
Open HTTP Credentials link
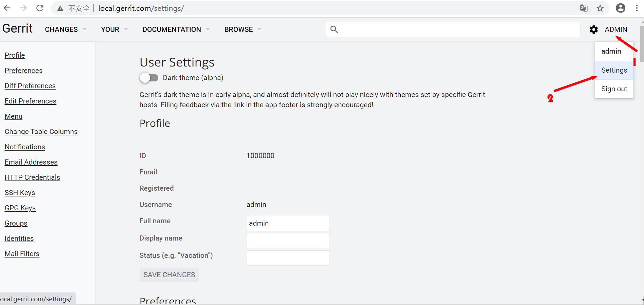32,177
